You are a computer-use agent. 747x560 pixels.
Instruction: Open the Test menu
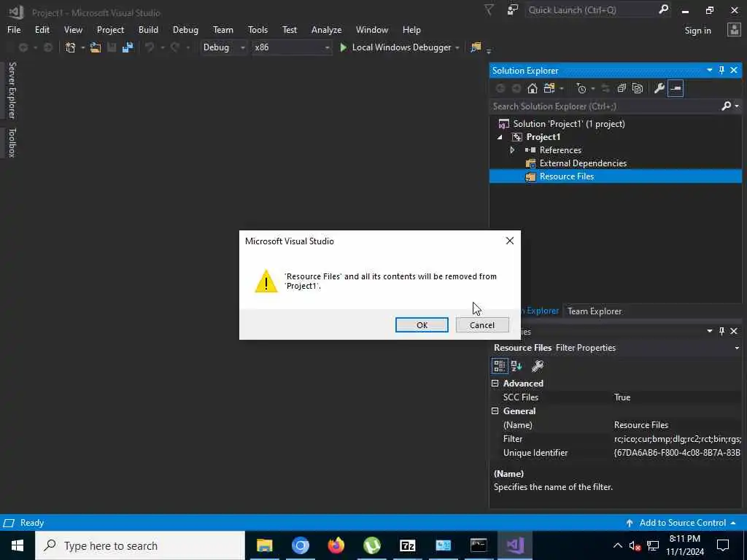pyautogui.click(x=289, y=29)
